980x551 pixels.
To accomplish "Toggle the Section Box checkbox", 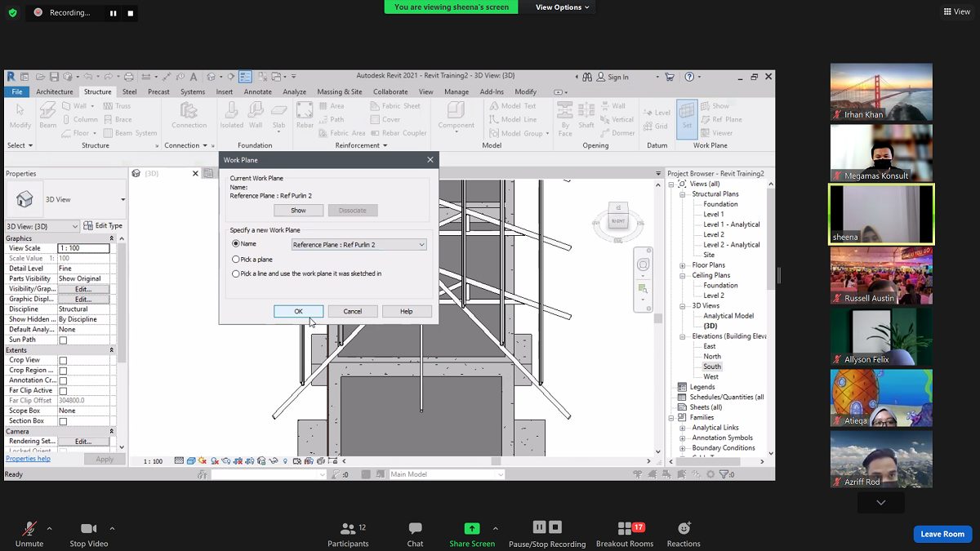I will tap(63, 422).
